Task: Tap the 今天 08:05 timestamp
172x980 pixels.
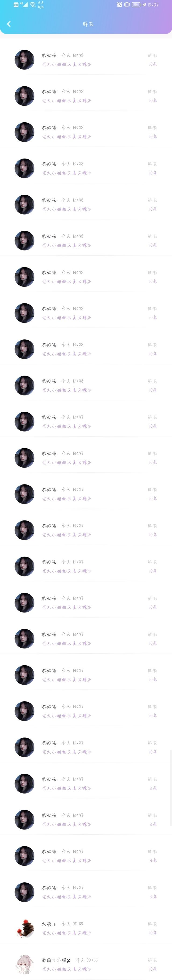Action: click(x=73, y=924)
